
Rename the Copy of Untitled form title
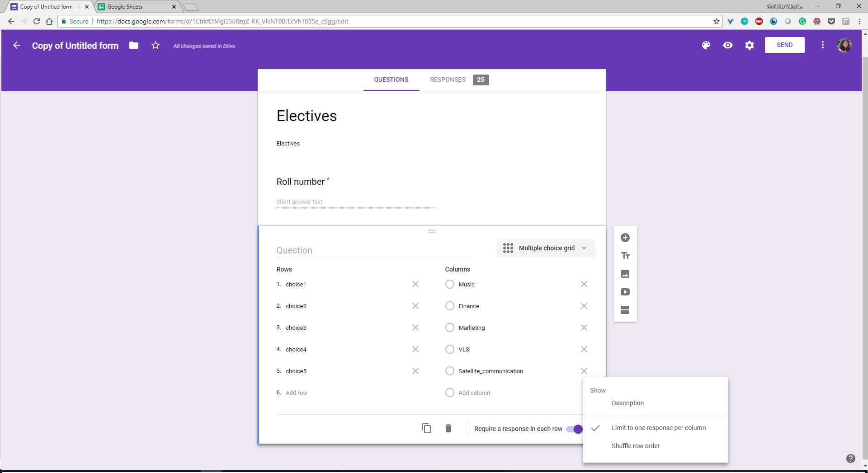[x=75, y=46]
